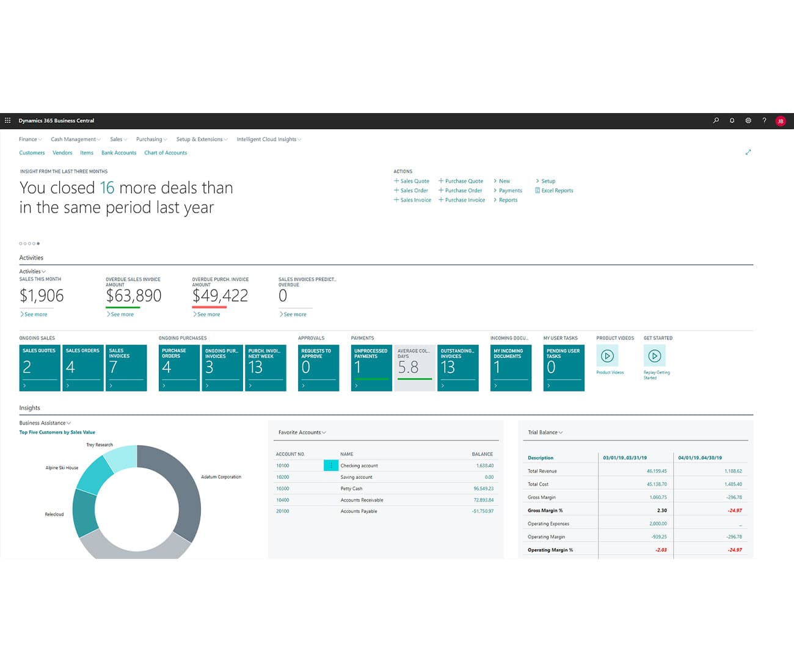
Task: Expand the Setup actions group
Action: pos(545,181)
